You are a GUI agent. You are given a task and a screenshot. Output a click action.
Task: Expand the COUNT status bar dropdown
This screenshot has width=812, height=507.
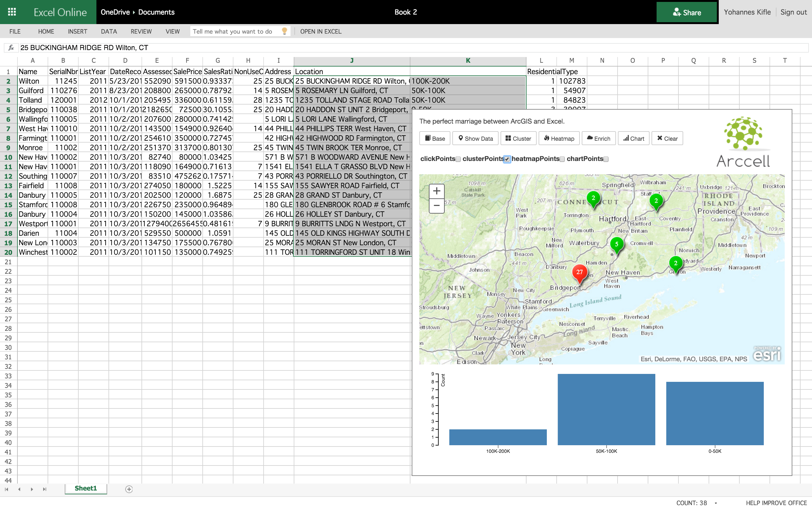716,503
